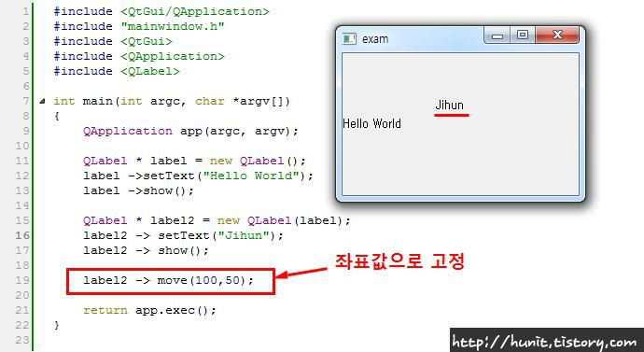
Task: Click the 'Hello World' label in exam window
Action: point(371,123)
